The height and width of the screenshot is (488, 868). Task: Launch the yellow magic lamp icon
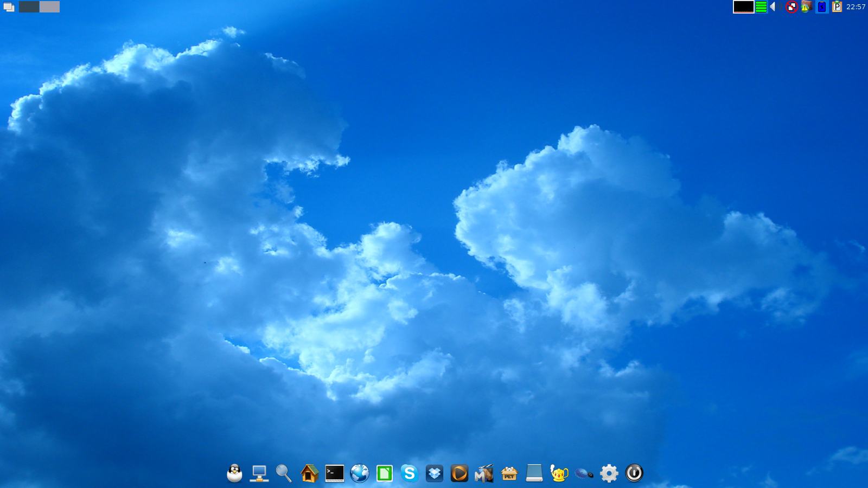pos(559,473)
